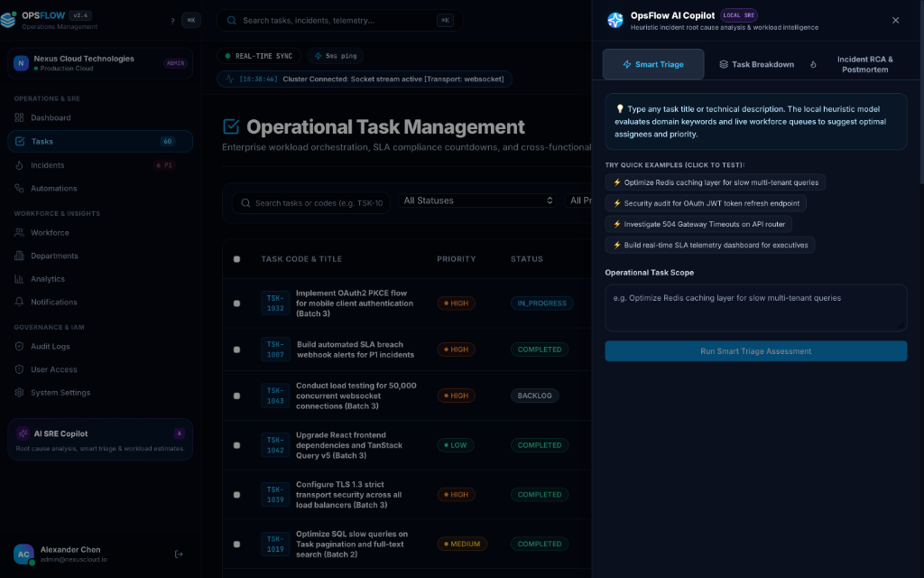This screenshot has height=578, width=924.
Task: Click the OpsFlow AI Copilot logo icon
Action: [x=615, y=20]
